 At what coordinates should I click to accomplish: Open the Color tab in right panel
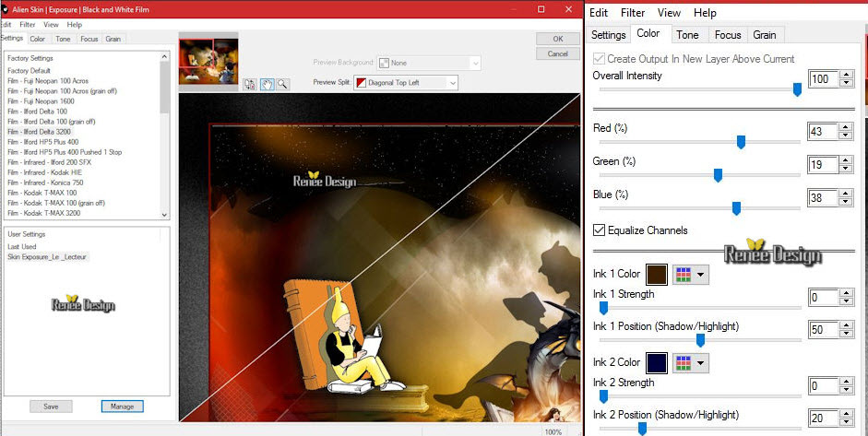coord(648,34)
